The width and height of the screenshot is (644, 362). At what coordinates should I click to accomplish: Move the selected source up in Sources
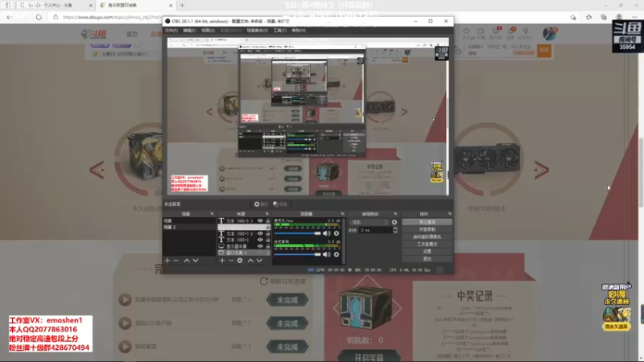click(250, 261)
